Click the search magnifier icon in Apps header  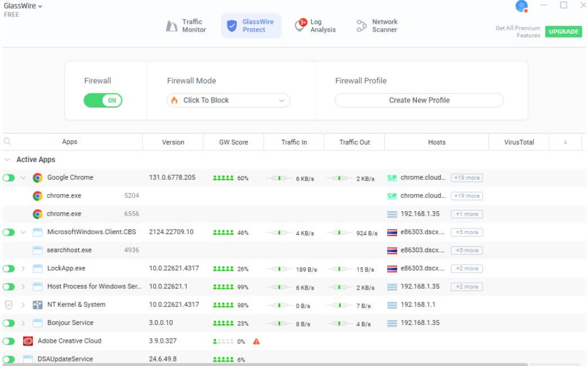tap(7, 141)
